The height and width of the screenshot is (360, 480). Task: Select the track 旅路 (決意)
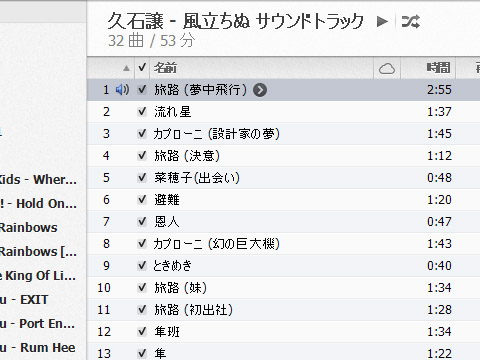[187, 156]
